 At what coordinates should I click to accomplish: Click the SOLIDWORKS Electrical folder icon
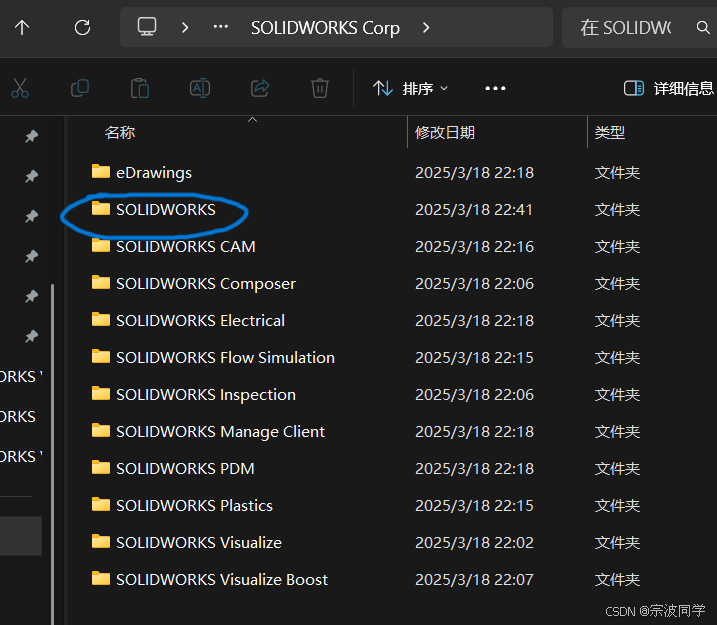tap(101, 320)
